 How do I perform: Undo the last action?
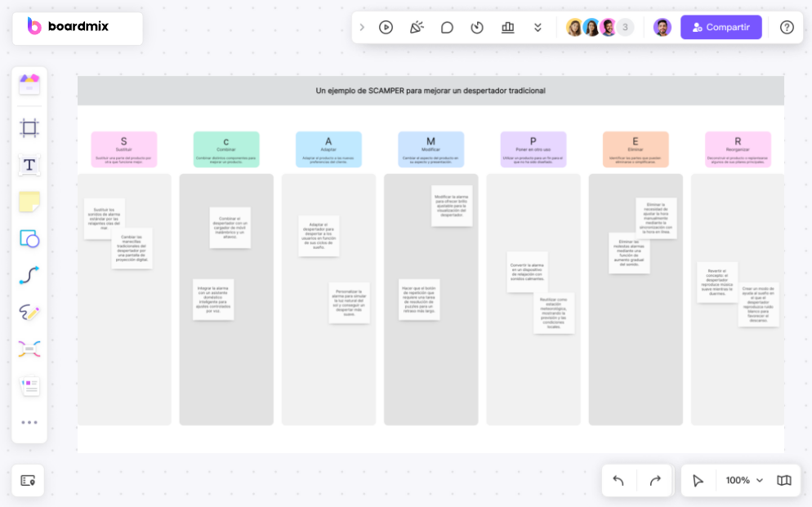tap(618, 481)
